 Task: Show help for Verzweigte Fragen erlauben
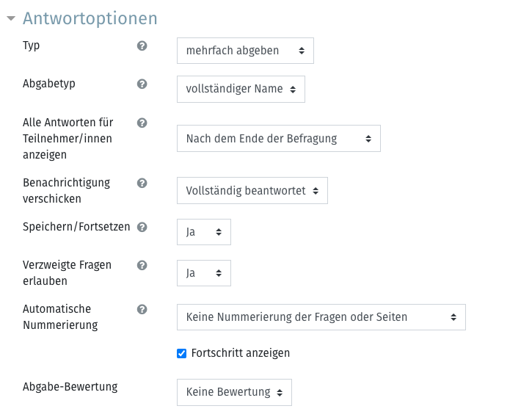pyautogui.click(x=142, y=265)
